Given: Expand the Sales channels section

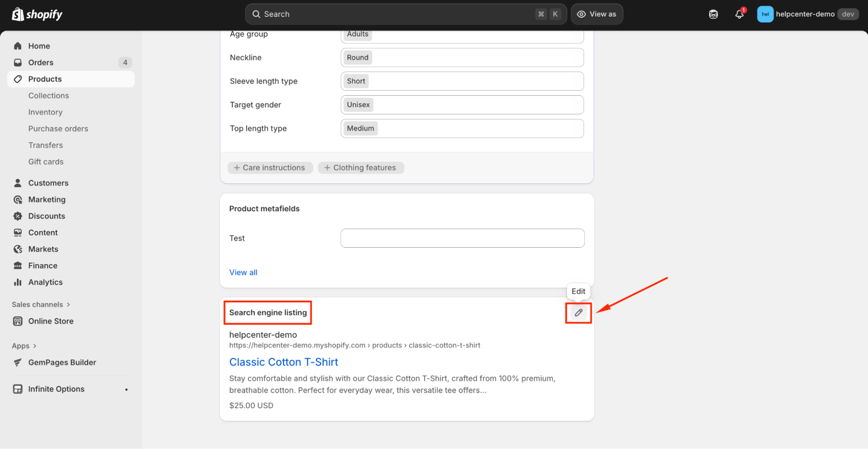Looking at the screenshot, I should pos(68,305).
